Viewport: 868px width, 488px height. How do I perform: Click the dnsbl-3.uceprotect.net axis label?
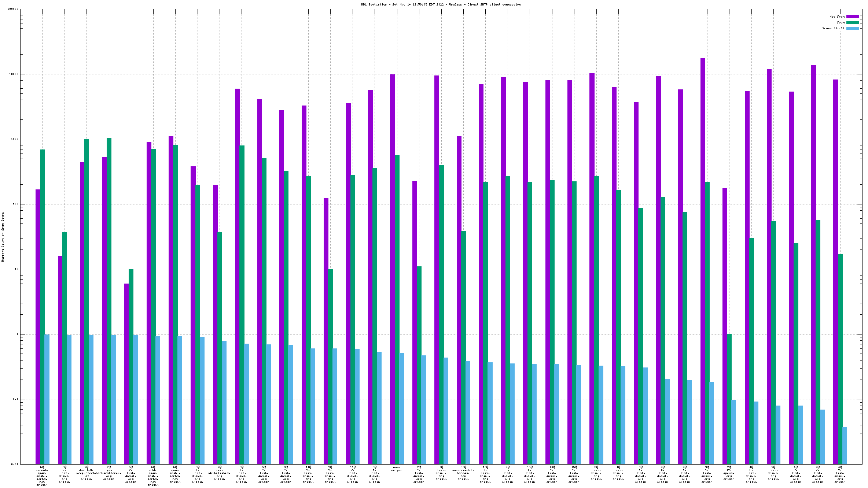point(87,473)
